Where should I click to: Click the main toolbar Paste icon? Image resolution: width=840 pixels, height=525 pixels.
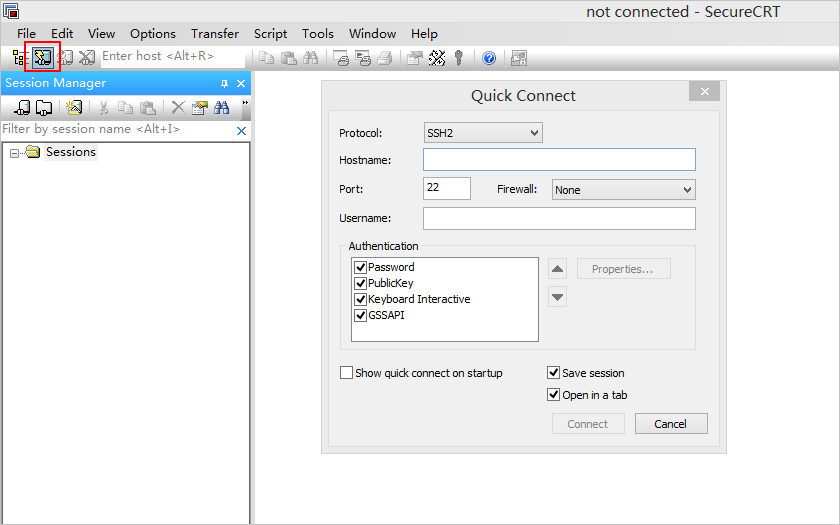pyautogui.click(x=289, y=57)
